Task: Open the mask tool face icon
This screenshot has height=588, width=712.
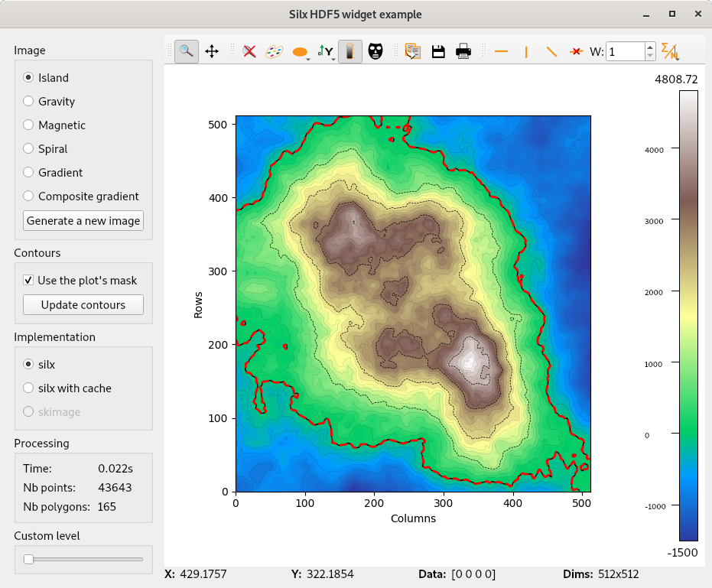Action: tap(375, 51)
